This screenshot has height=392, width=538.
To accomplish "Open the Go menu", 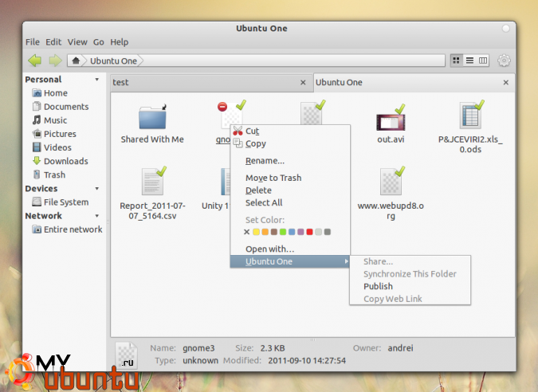I will coord(99,42).
